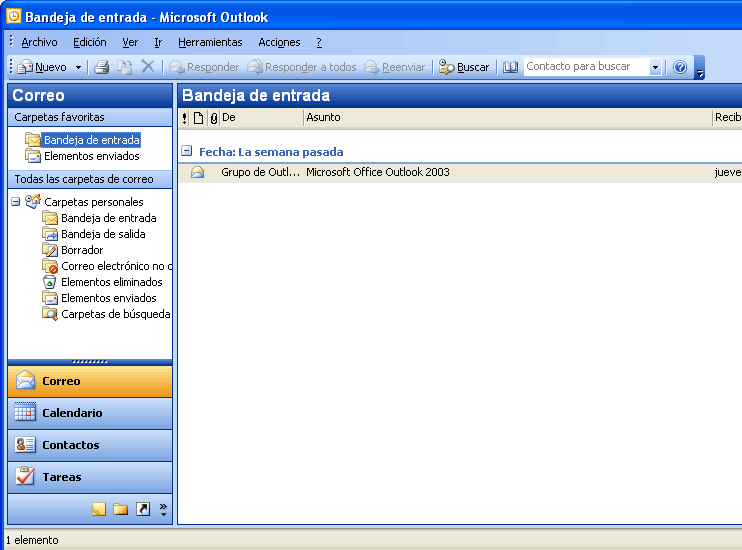742x550 pixels.
Task: Collapse the 'Fecha: La semana pasada' group
Action: point(186,152)
